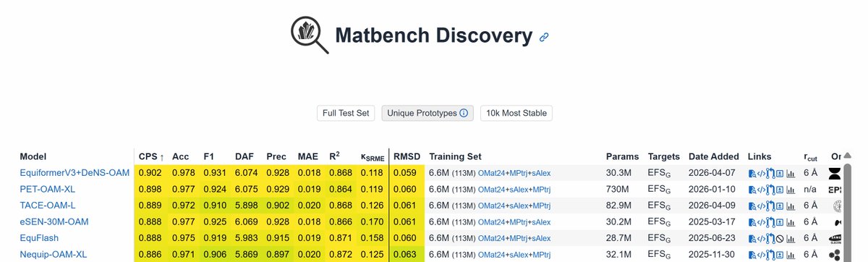Open the code icon for PET-OAM-XL
The width and height of the screenshot is (868, 262).
[762, 190]
